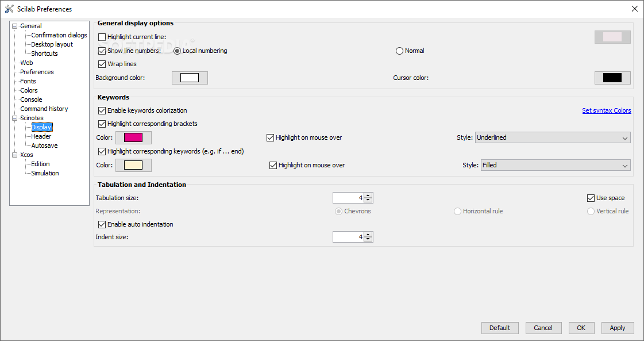Select Web in the preferences tree

(x=26, y=63)
